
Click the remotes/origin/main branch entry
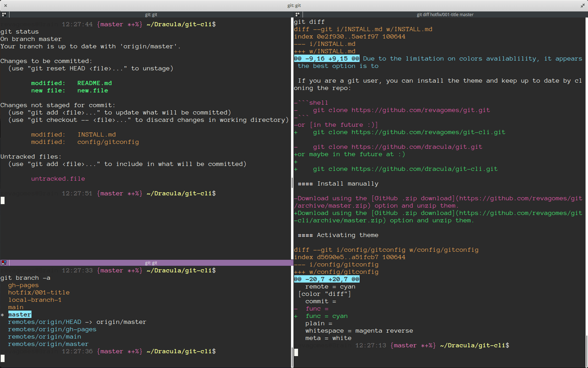tap(44, 336)
